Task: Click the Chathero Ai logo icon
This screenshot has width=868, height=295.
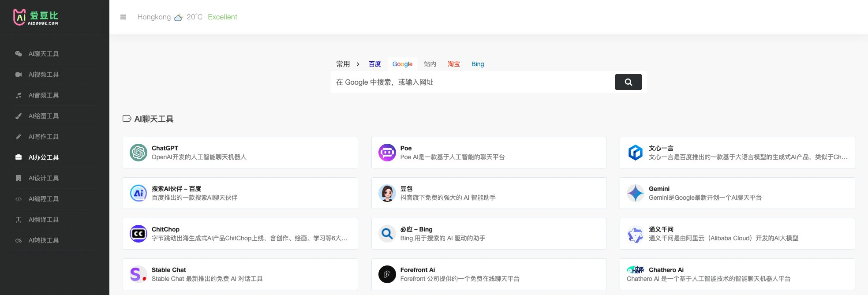Action: (636, 269)
